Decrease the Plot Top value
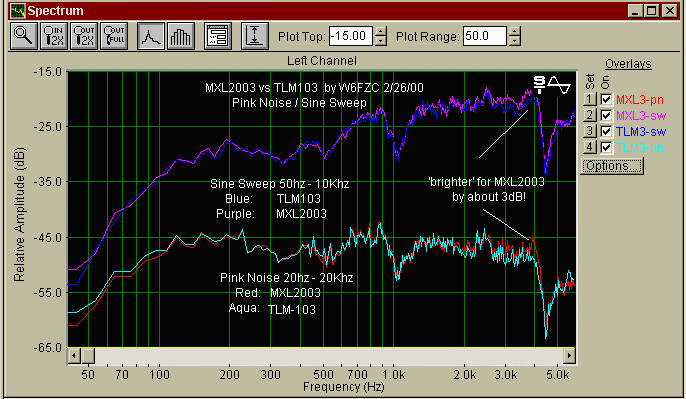The width and height of the screenshot is (686, 399). [x=381, y=41]
